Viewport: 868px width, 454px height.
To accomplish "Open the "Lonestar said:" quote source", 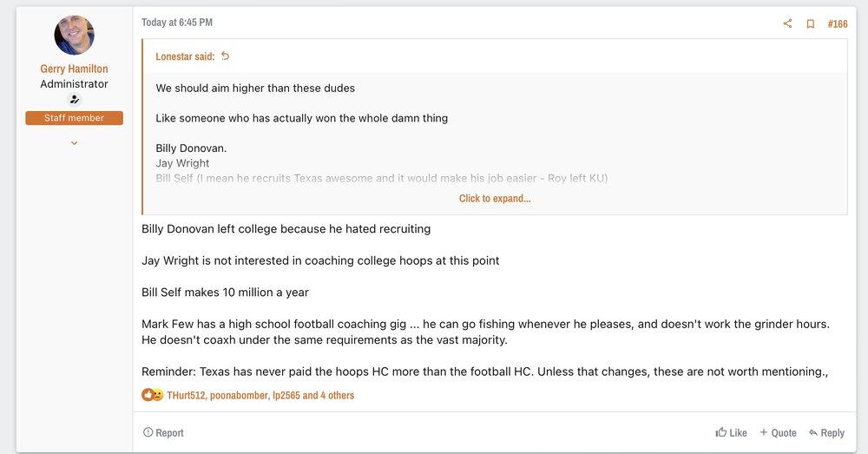I will click(x=185, y=56).
